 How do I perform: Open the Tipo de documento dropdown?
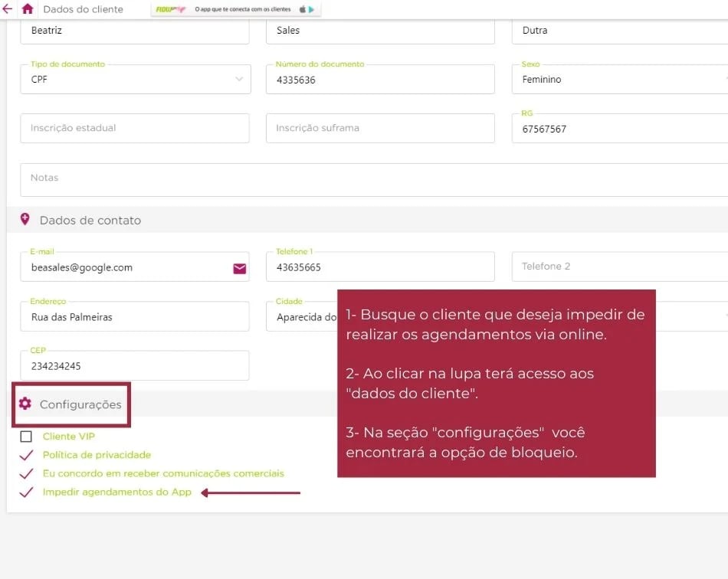(136, 80)
